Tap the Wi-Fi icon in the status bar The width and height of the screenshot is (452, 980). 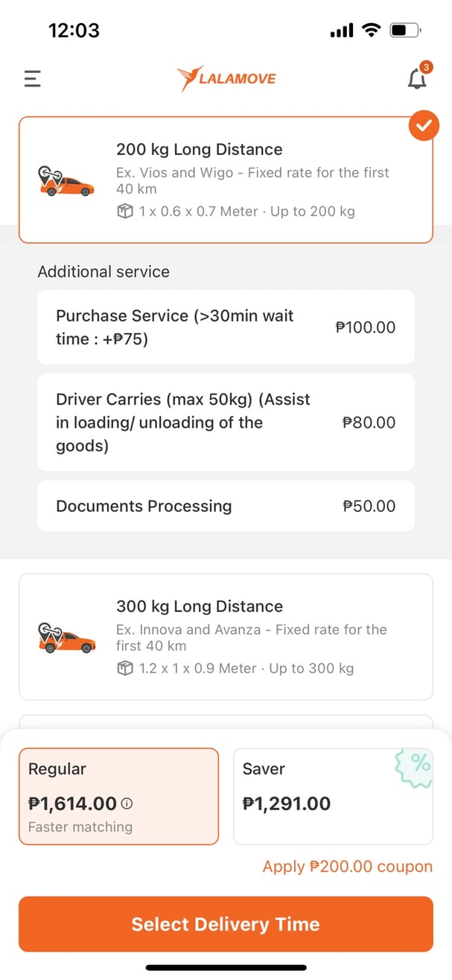click(x=370, y=30)
